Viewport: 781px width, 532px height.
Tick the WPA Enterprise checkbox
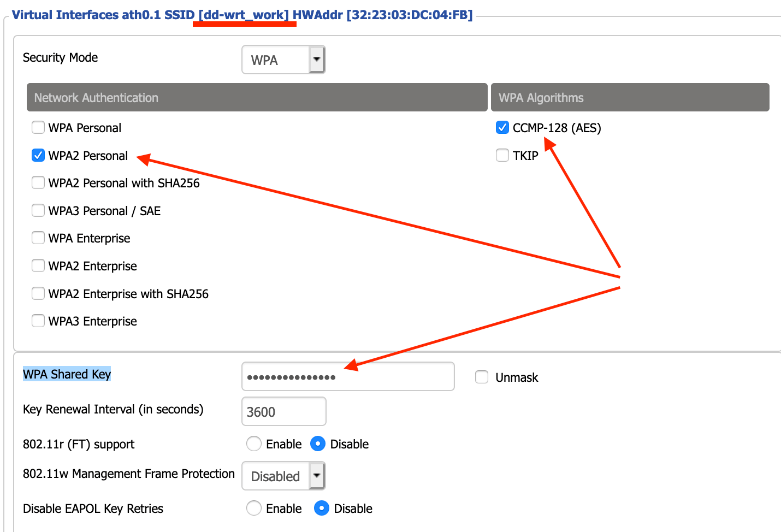coord(38,238)
